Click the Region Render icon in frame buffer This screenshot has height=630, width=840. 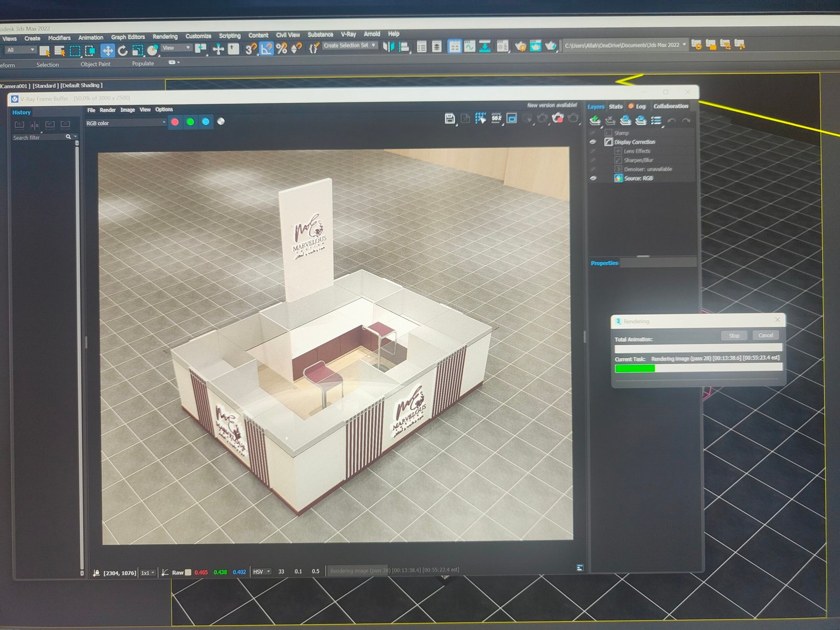click(511, 119)
